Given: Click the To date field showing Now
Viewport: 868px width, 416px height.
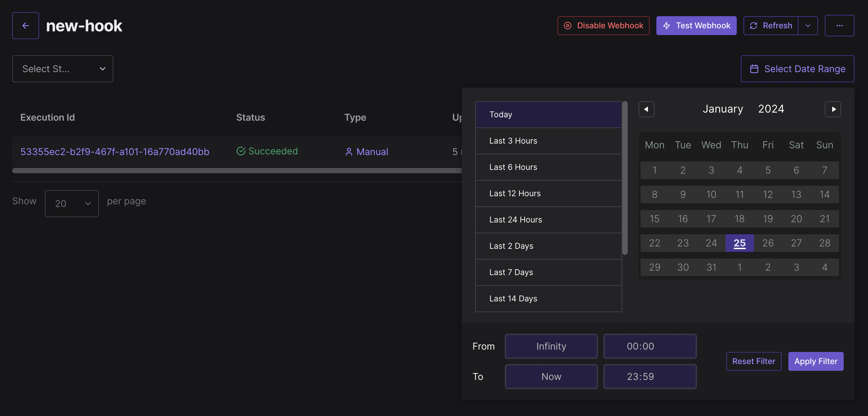Looking at the screenshot, I should tap(551, 377).
